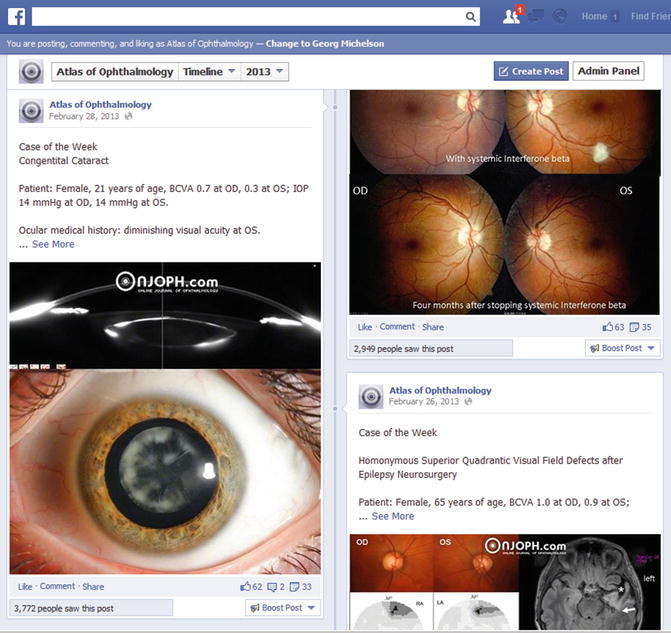Go to Home in top navigation
Image resolution: width=671 pixels, height=633 pixels.
click(594, 16)
